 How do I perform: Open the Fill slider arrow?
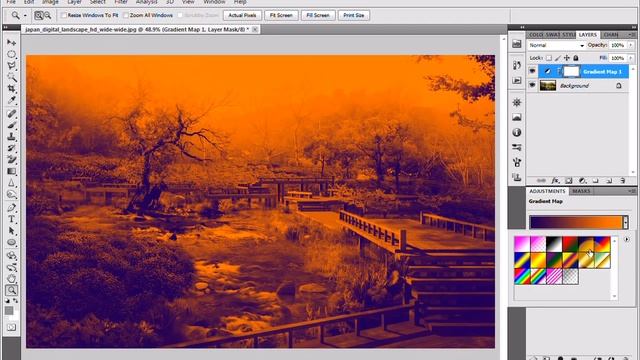pos(631,58)
